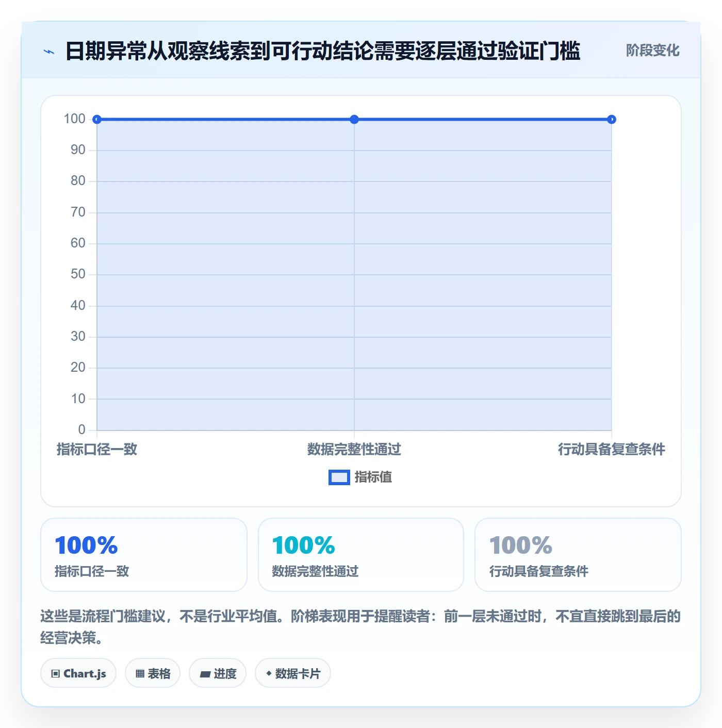Click the data point at 行动具备复查条件

(612, 120)
